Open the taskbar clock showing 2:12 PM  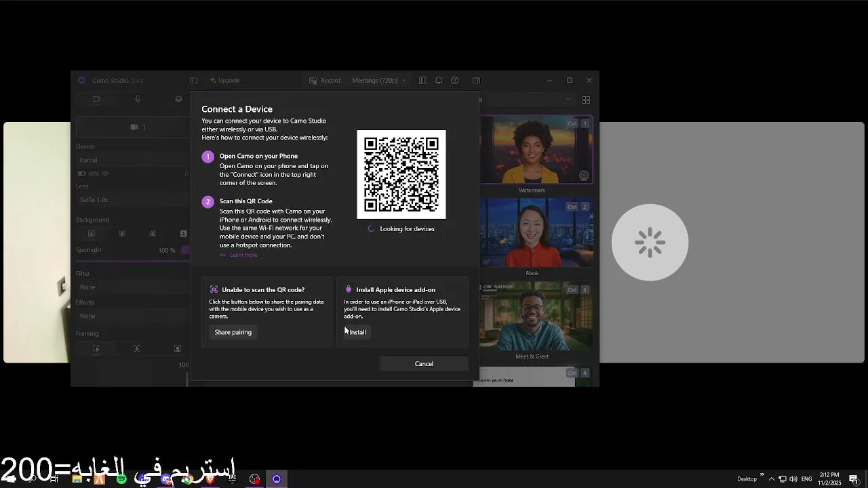click(829, 479)
